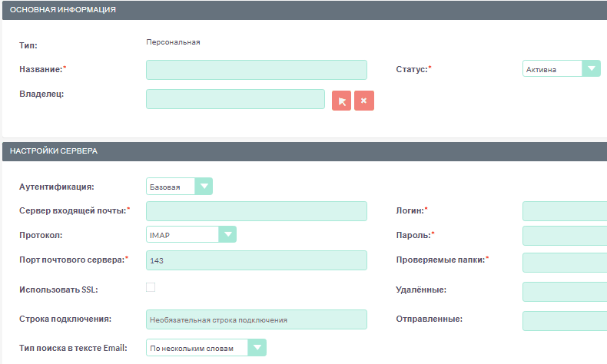The image size is (607, 364).
Task: Click the Проверяемые папки field
Action: tap(564, 262)
